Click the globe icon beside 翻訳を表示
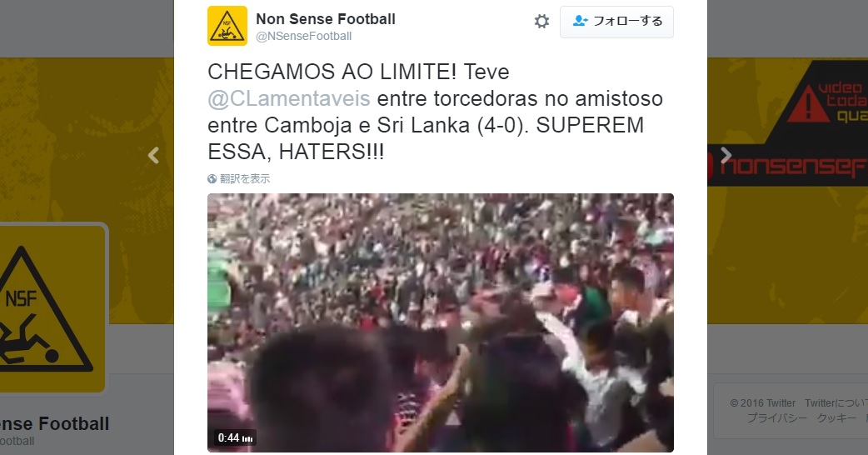 (x=212, y=179)
